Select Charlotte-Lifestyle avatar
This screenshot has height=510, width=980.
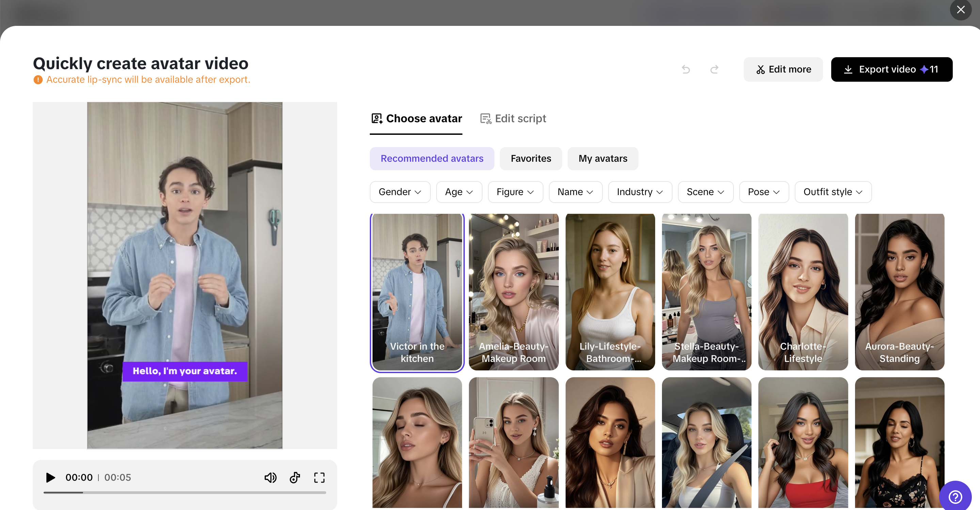point(803,292)
